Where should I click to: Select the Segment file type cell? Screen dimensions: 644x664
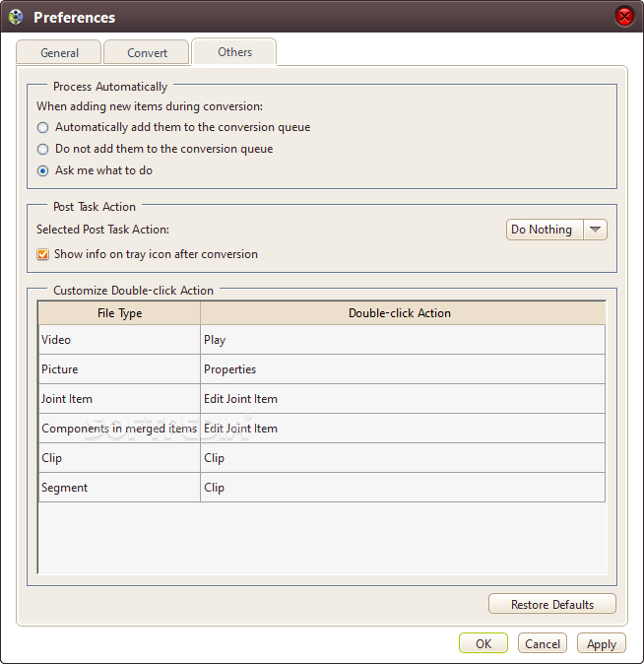119,488
